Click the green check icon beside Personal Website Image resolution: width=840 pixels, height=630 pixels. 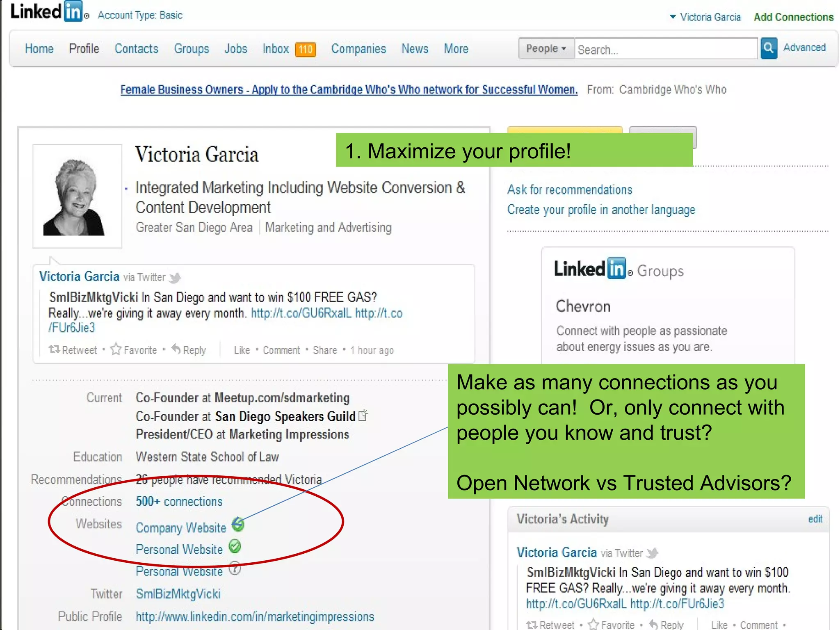[x=235, y=547]
